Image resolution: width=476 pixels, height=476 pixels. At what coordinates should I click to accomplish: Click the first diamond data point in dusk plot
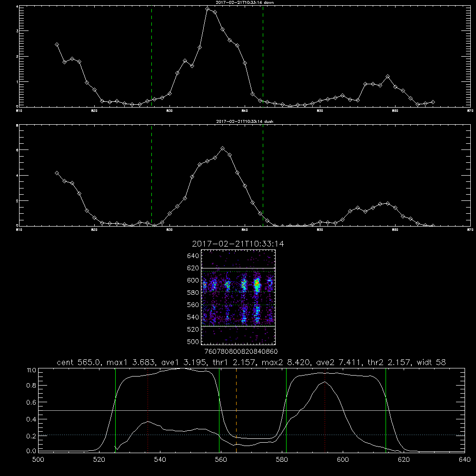coord(57,173)
